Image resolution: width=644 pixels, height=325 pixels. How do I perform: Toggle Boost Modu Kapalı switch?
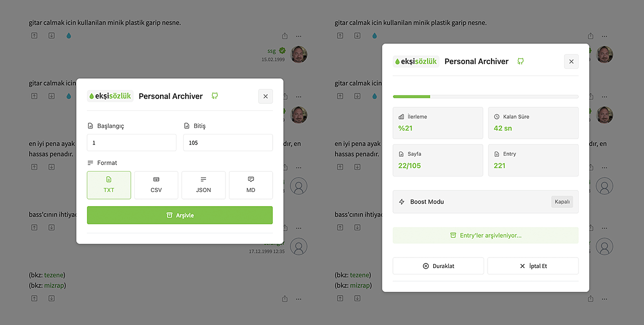coord(562,202)
